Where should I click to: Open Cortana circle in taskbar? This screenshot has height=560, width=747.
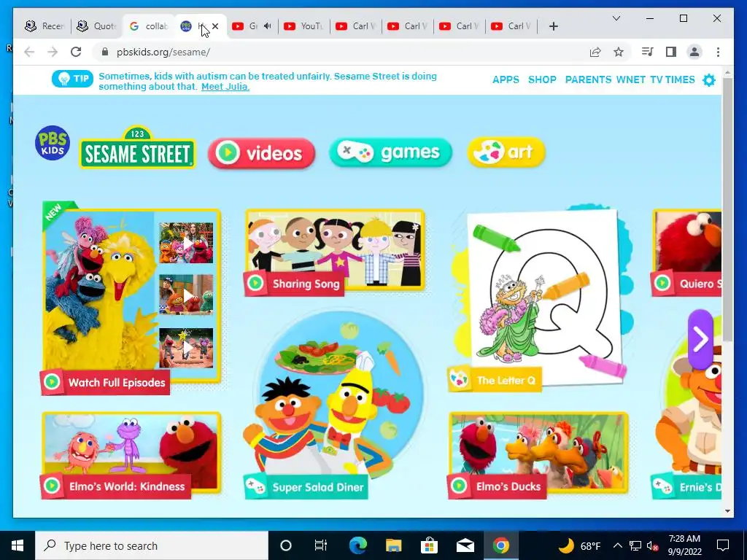coord(286,545)
